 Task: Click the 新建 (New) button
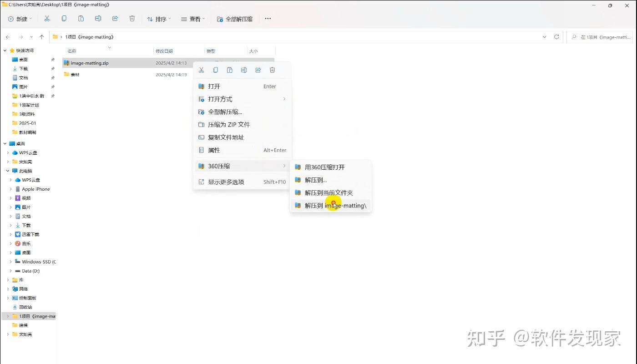tap(18, 18)
